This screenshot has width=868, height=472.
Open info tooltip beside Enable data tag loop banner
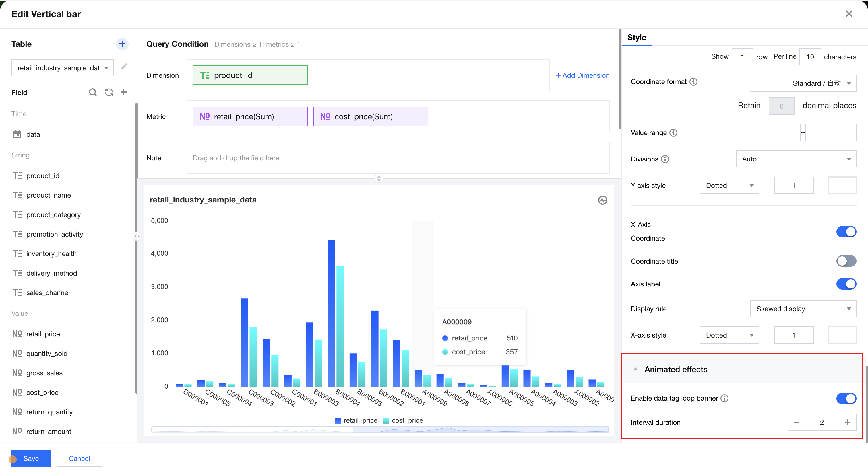[x=725, y=398]
